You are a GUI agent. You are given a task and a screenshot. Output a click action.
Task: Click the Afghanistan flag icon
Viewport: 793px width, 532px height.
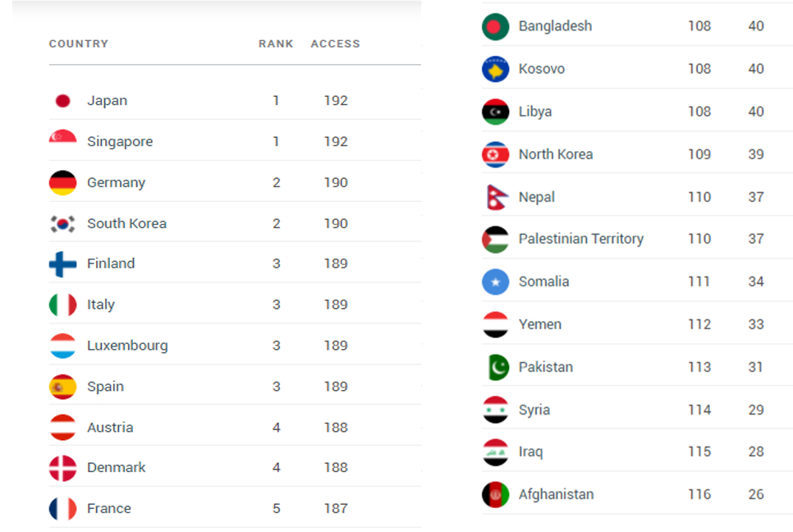pos(496,494)
